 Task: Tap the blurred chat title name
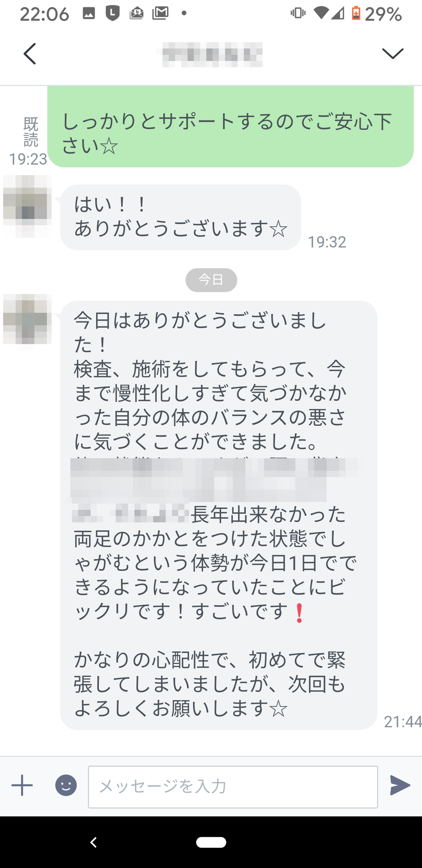pos(212,54)
